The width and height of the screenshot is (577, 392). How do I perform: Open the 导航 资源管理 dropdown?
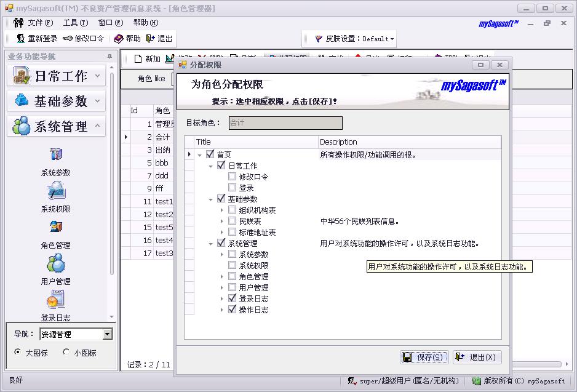coord(107,334)
